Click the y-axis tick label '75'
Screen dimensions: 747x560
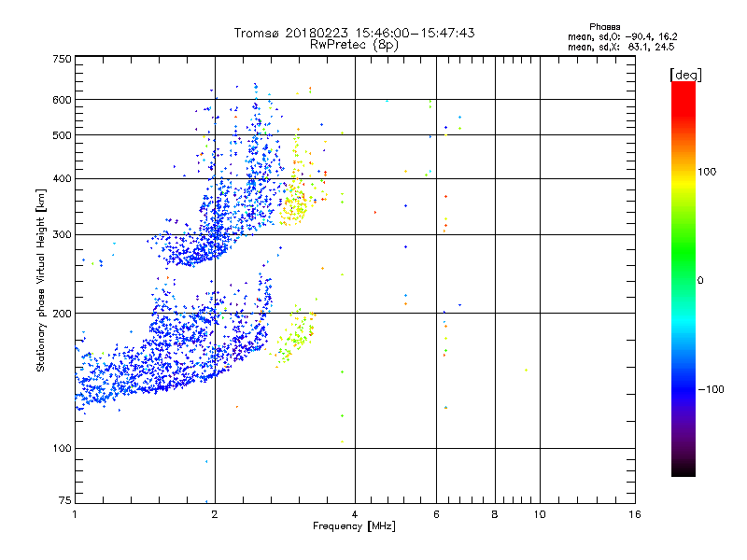tap(65, 500)
